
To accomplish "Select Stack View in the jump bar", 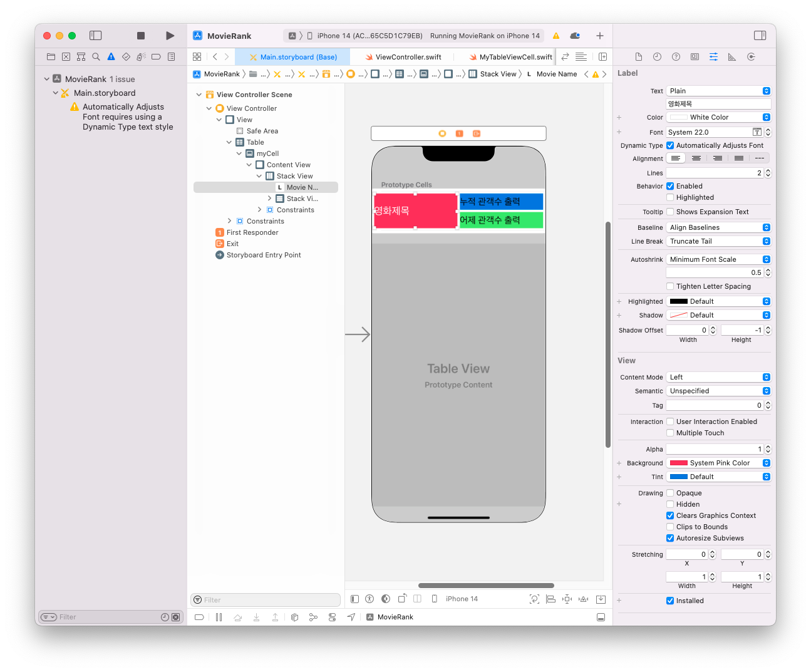I will coord(493,74).
